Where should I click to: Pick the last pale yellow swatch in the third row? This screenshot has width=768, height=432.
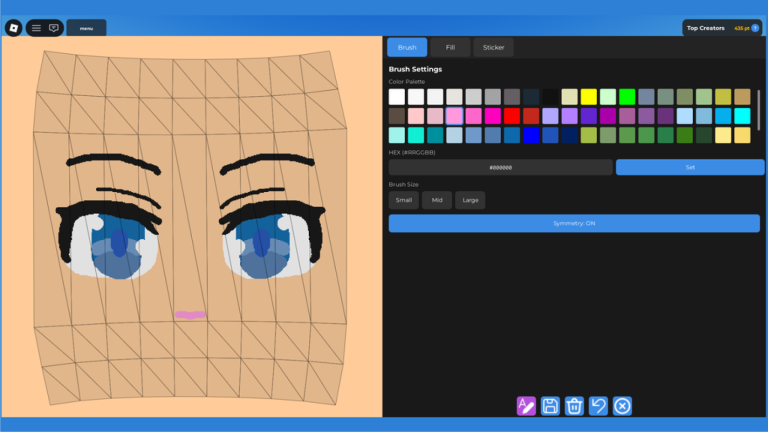coord(742,135)
